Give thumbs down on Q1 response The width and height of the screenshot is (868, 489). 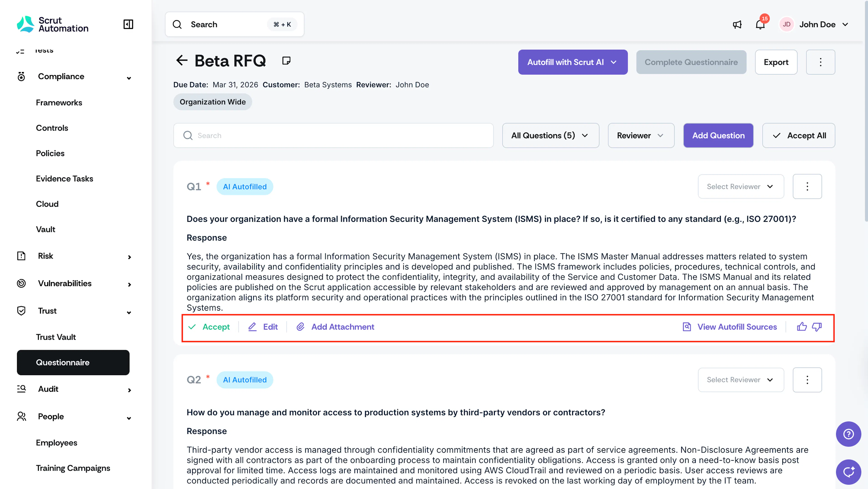(817, 327)
